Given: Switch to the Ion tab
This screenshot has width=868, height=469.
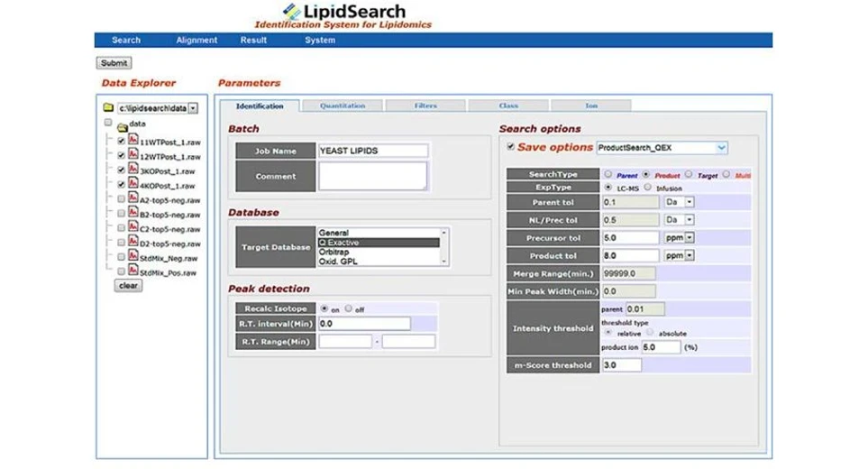Looking at the screenshot, I should 591,106.
